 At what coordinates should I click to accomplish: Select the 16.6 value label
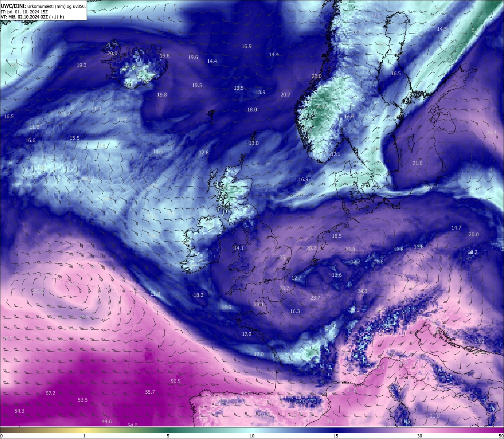pyautogui.click(x=30, y=140)
